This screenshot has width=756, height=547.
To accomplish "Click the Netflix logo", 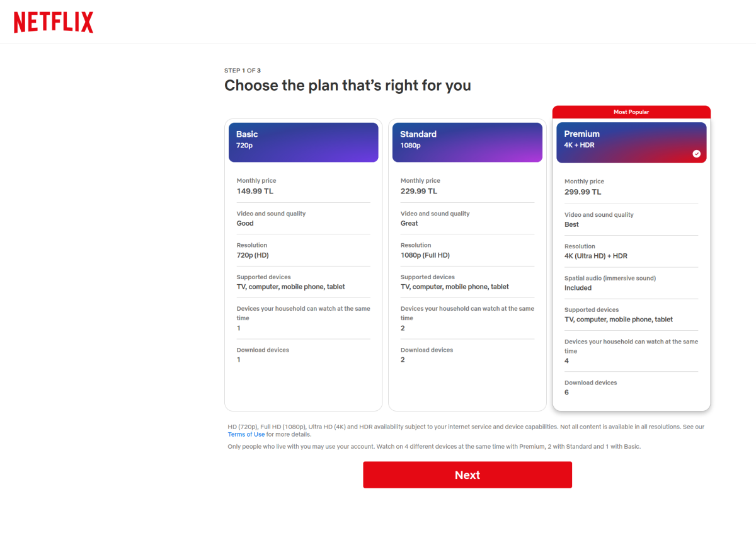I will (x=53, y=21).
